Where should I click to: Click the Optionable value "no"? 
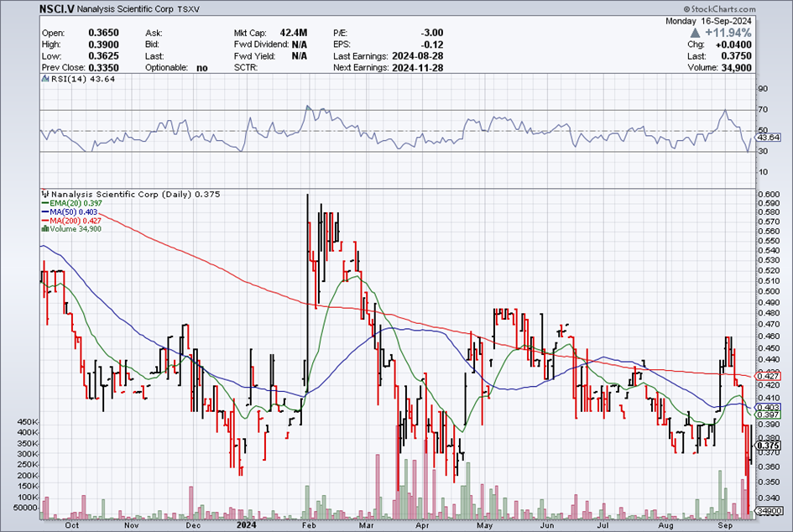coord(201,68)
